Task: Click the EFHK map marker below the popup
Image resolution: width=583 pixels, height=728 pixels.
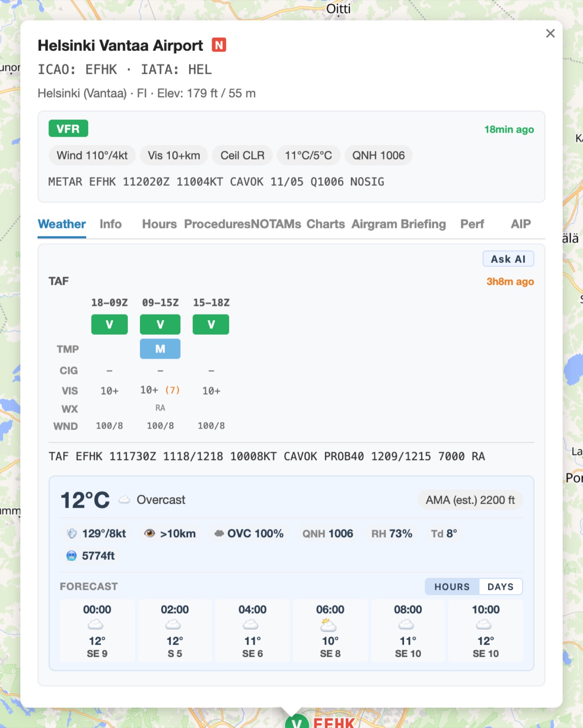Action: pyautogui.click(x=297, y=723)
